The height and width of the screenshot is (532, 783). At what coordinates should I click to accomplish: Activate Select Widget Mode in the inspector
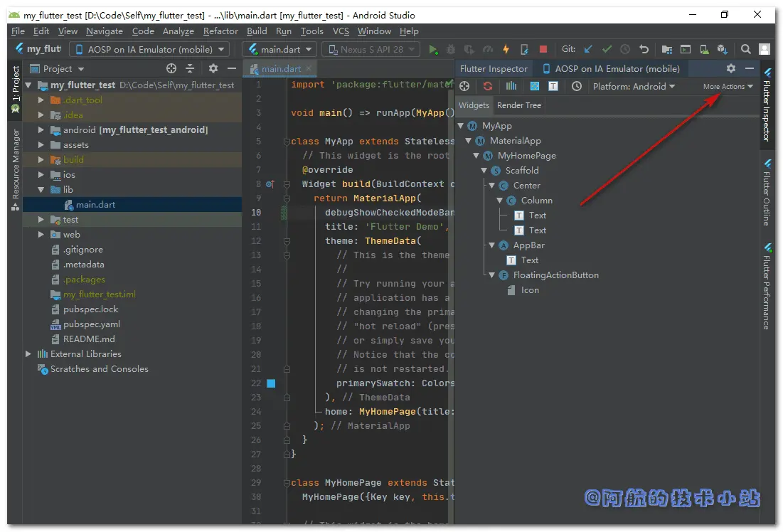[464, 87]
